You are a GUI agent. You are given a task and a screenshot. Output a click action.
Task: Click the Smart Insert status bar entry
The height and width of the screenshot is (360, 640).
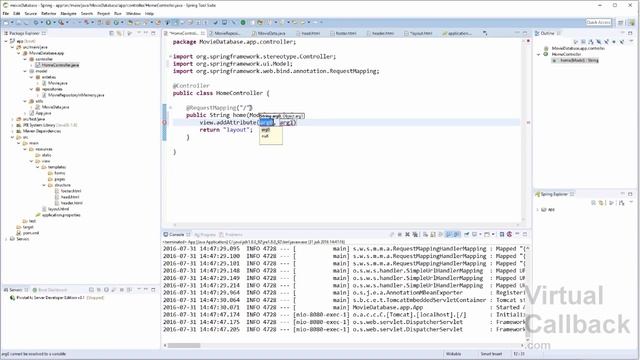[491, 354]
